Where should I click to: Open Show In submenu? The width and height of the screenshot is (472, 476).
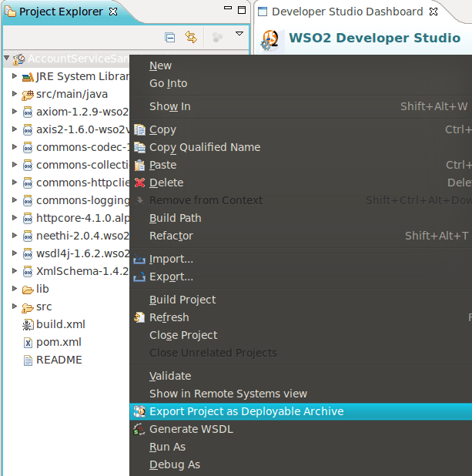301,106
